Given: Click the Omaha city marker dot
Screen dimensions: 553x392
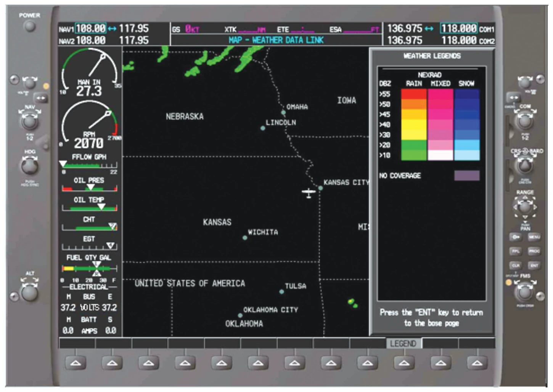Looking at the screenshot, I should (283, 112).
